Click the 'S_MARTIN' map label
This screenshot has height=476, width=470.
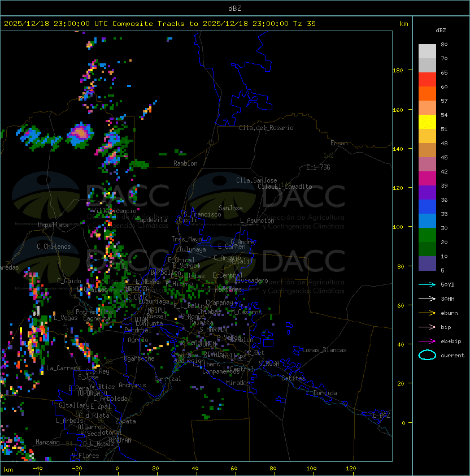(213, 330)
